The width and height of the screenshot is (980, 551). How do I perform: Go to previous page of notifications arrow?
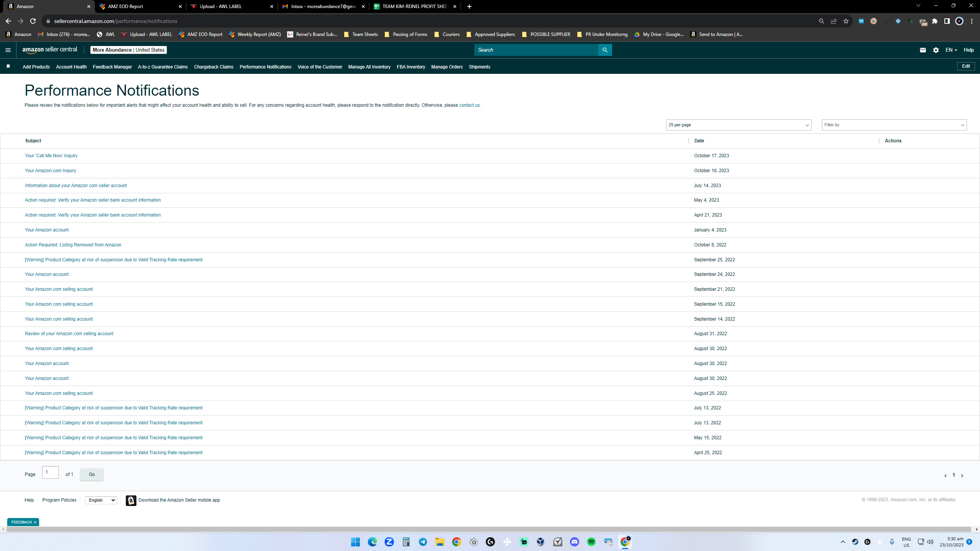click(946, 475)
